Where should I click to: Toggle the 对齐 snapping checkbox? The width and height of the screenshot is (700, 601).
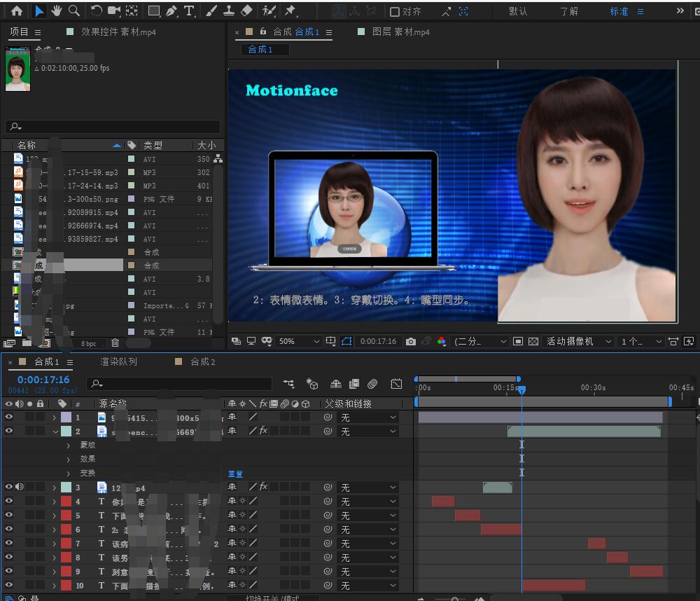395,12
